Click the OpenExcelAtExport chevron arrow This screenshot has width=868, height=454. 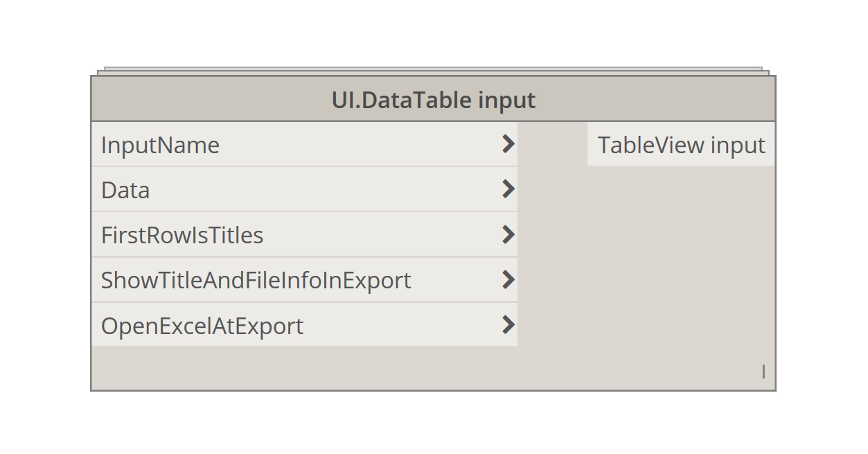coord(509,325)
